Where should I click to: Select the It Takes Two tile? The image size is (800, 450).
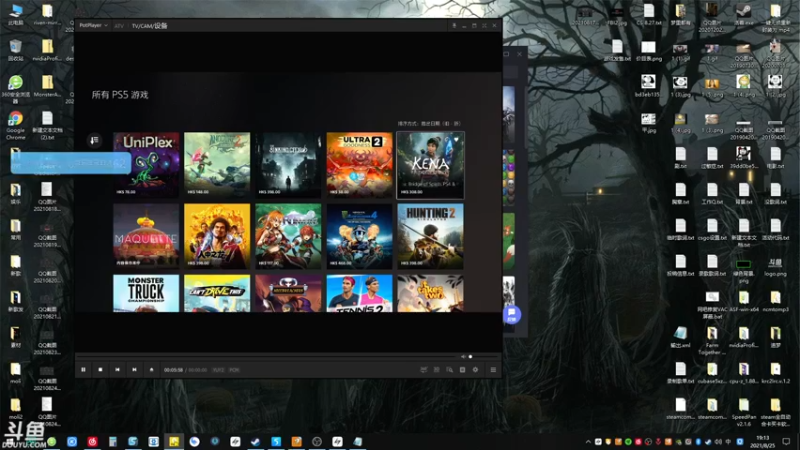(431, 293)
